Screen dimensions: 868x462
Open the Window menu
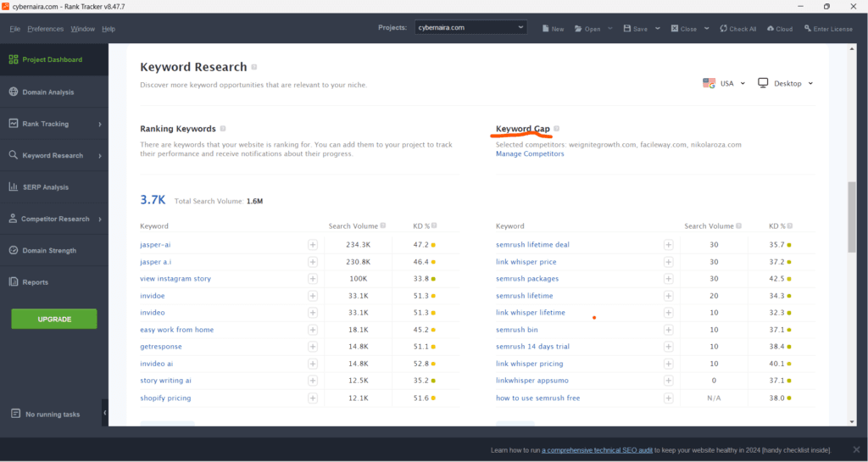[82, 29]
